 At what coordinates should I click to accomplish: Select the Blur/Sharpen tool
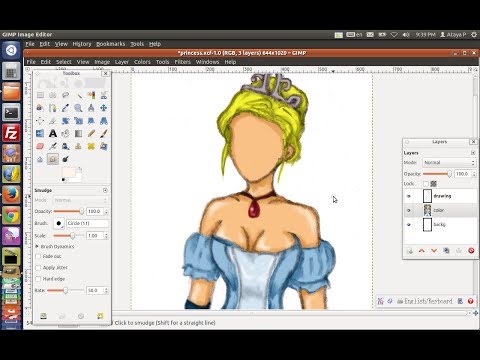(40, 159)
